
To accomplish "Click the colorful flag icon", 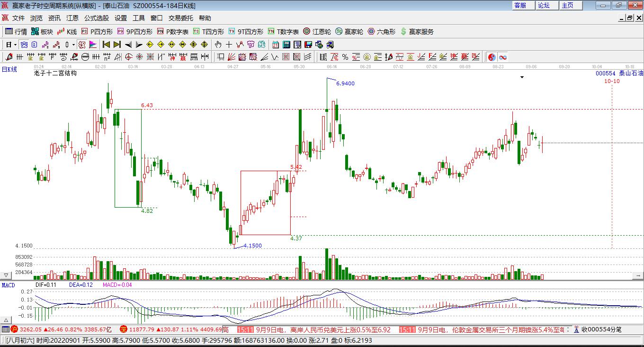I will (x=93, y=45).
